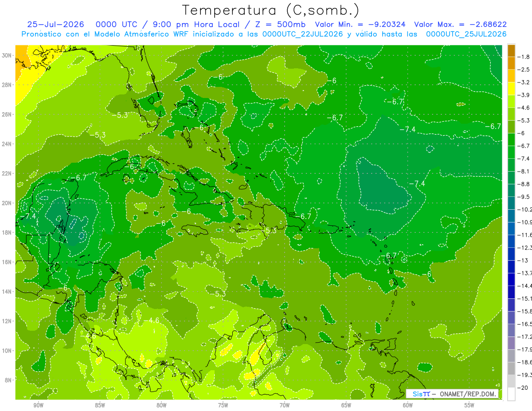Click the '16N' latitude axis label
532x411 pixels.
click(7, 262)
